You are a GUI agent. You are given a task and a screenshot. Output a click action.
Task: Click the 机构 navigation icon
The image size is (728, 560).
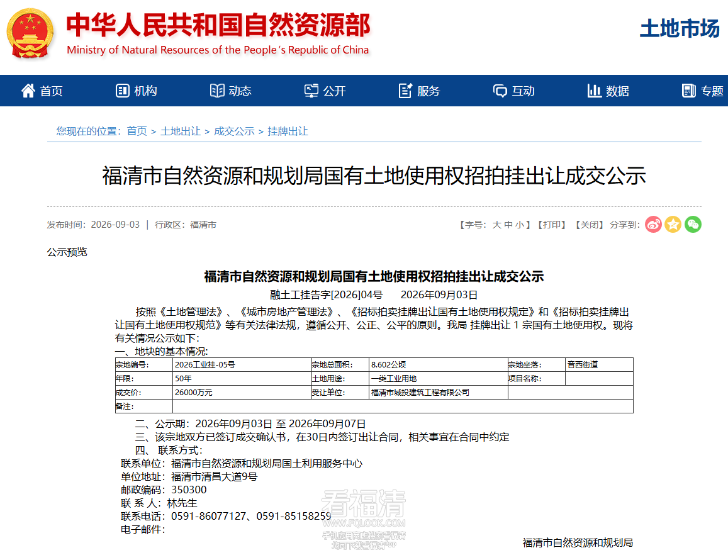[x=122, y=91]
